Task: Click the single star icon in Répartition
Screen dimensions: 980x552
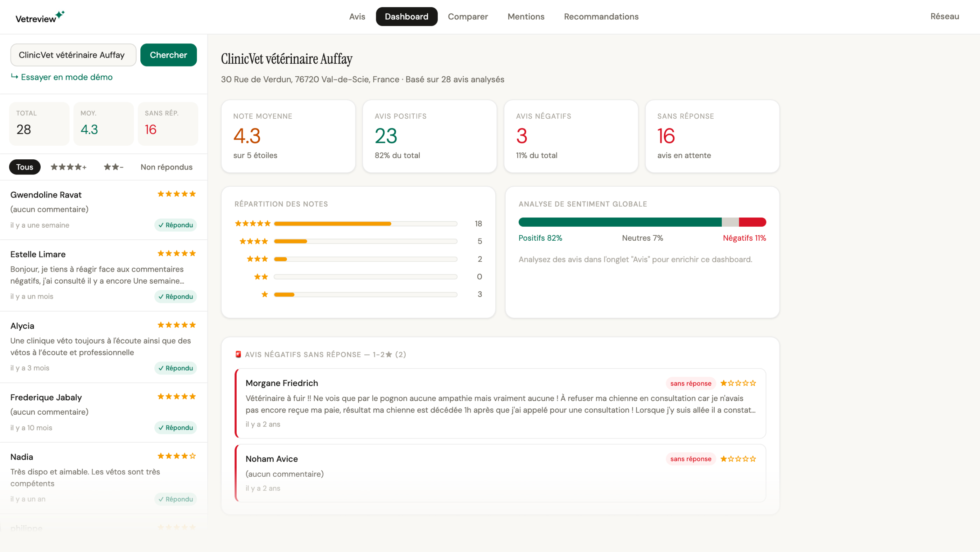Action: pos(265,294)
